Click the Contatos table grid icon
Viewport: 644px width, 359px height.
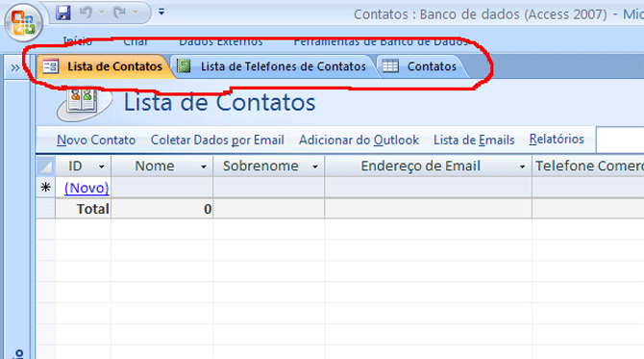390,66
